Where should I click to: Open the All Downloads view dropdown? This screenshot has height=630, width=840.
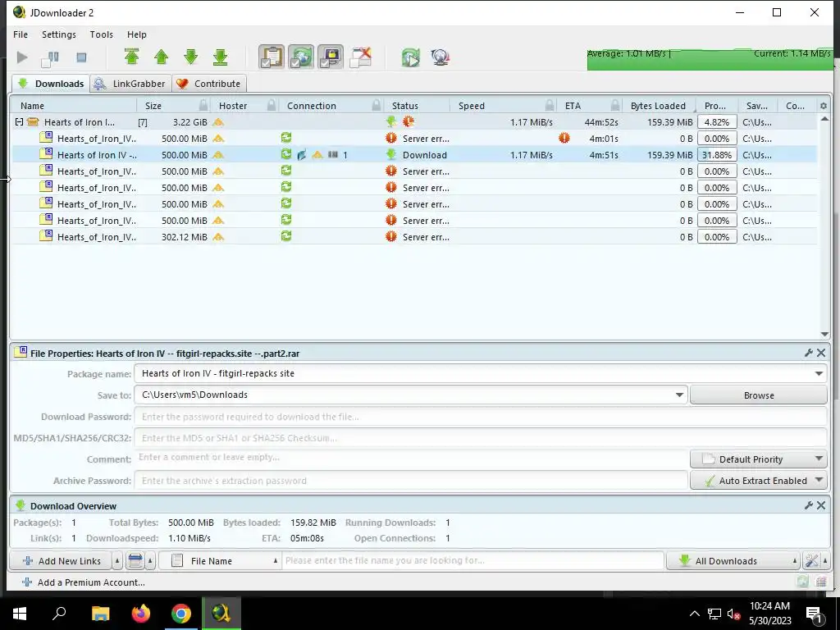coord(733,561)
